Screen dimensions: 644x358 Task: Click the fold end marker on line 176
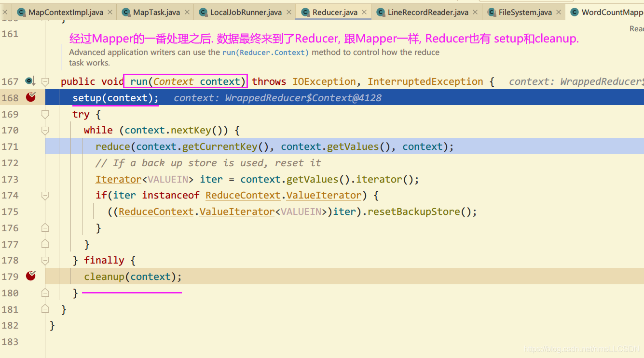45,228
